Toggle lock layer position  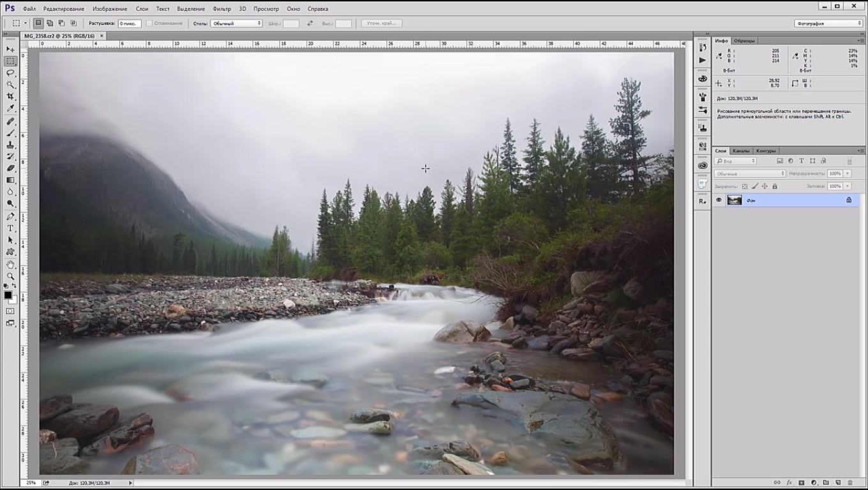pos(765,186)
